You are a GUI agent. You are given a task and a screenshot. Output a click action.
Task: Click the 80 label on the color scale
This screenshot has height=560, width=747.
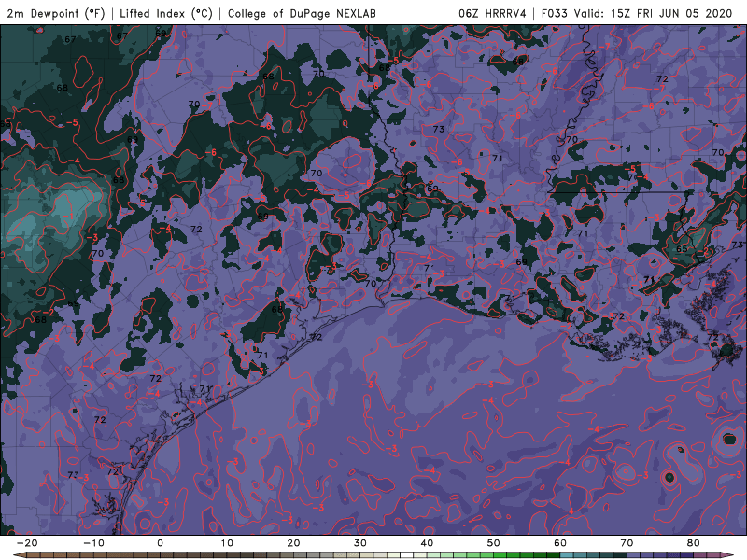click(694, 543)
